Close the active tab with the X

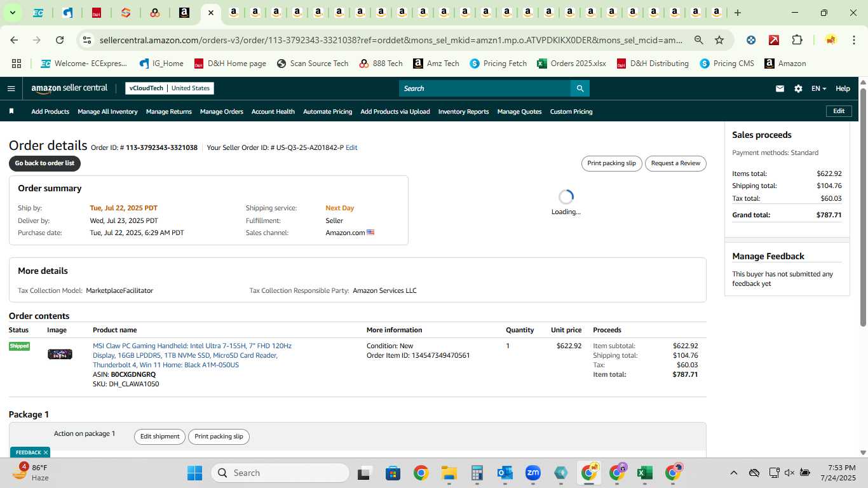click(x=211, y=13)
